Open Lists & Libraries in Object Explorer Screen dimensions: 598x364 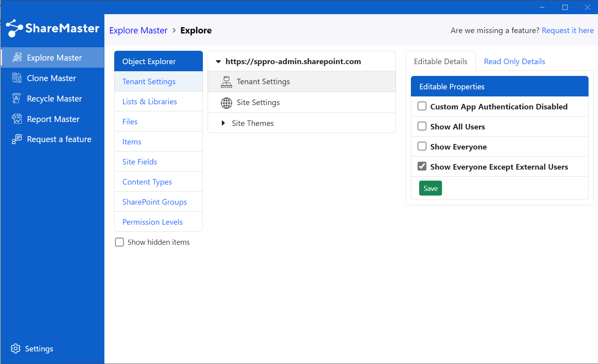(158, 102)
